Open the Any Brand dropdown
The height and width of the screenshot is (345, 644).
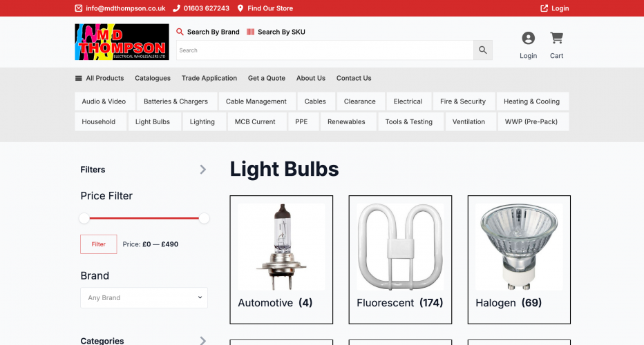[x=144, y=298]
